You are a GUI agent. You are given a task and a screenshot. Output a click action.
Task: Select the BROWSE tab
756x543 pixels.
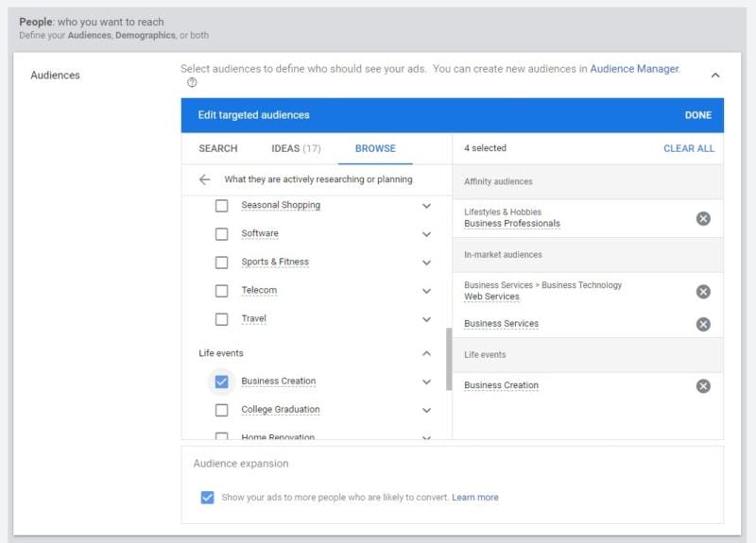pyautogui.click(x=375, y=148)
